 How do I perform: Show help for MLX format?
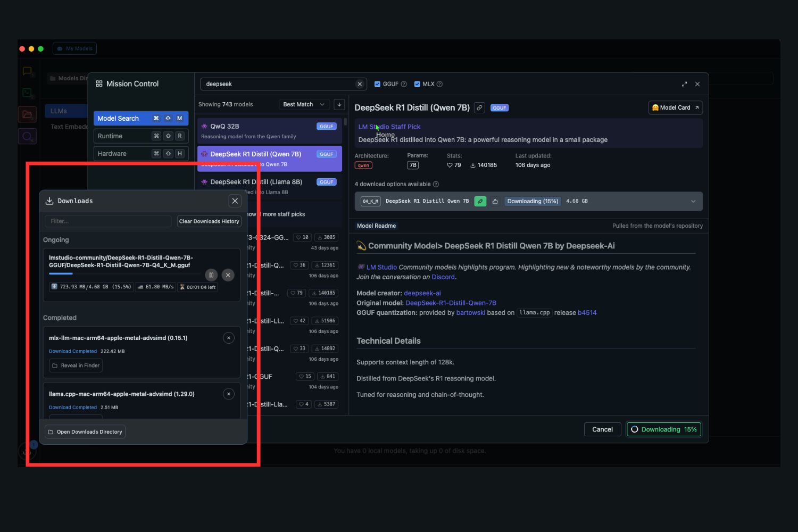coord(439,84)
